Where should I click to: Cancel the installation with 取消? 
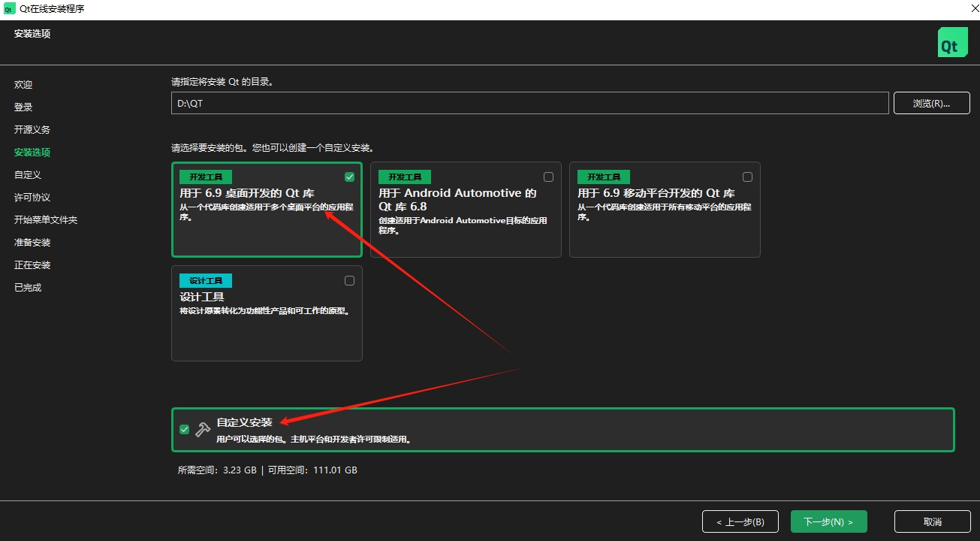932,521
